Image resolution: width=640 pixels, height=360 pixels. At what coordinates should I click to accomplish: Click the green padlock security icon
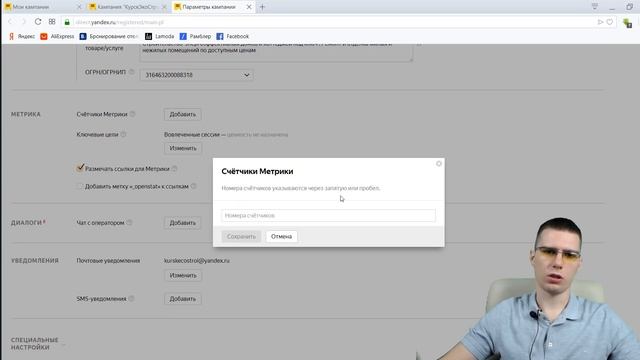click(67, 22)
